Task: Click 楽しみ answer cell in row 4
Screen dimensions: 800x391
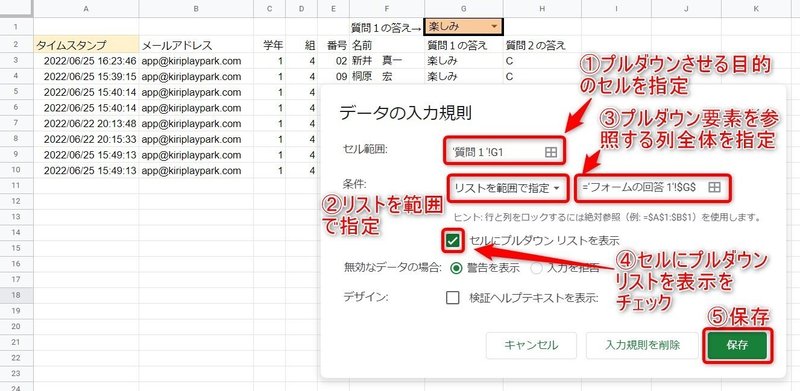Action: [x=463, y=77]
